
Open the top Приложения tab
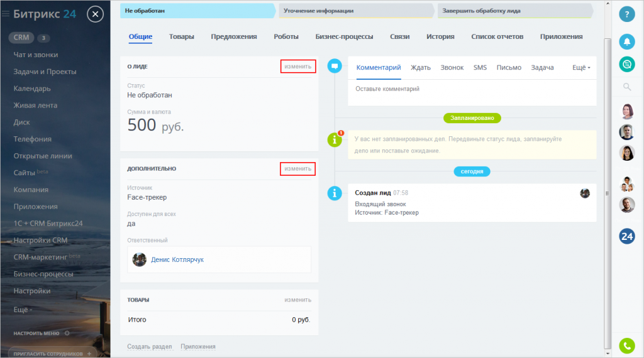(x=561, y=36)
